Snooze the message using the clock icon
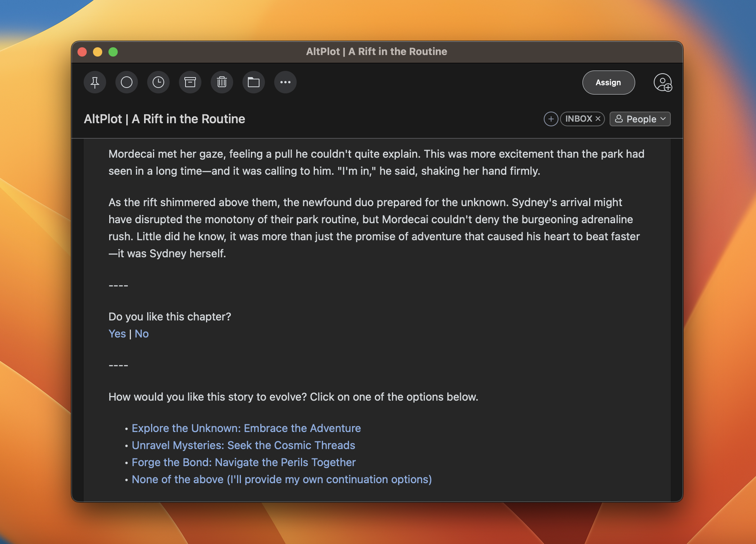Viewport: 756px width, 544px height. pyautogui.click(x=158, y=82)
